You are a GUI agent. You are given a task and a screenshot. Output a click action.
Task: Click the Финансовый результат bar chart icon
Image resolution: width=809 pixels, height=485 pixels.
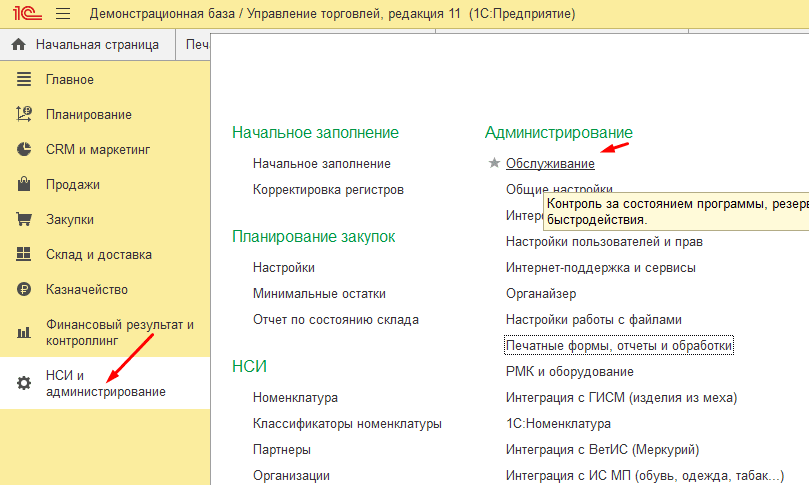point(24,332)
